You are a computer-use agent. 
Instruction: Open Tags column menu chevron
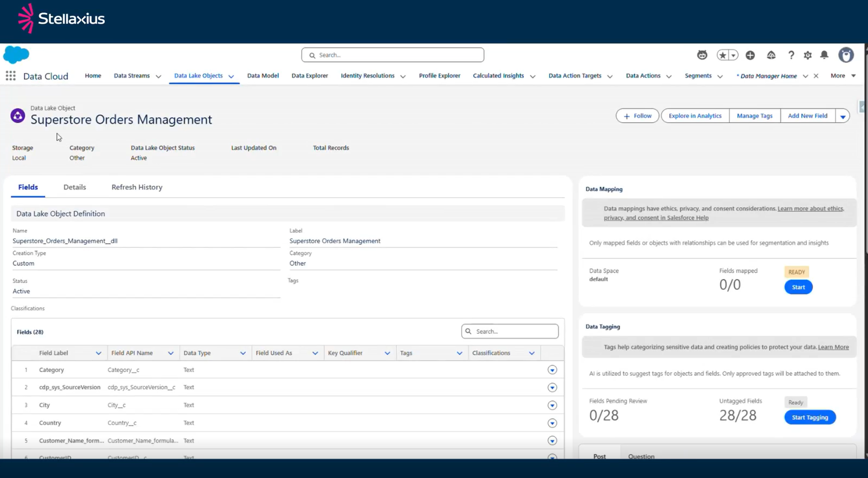(460, 353)
